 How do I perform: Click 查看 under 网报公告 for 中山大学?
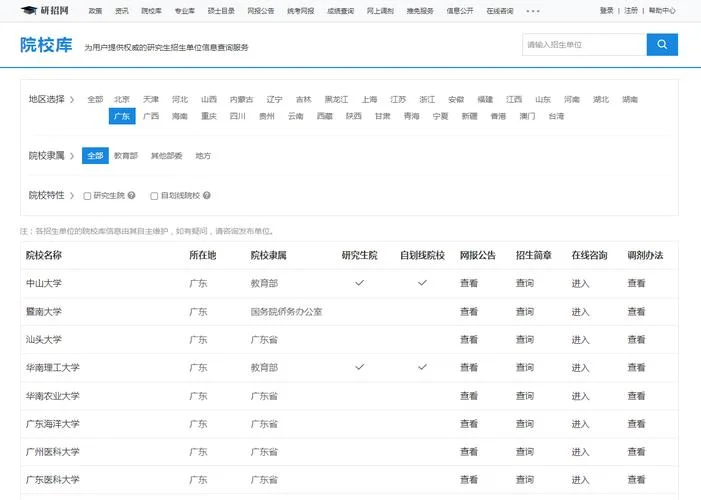point(469,283)
